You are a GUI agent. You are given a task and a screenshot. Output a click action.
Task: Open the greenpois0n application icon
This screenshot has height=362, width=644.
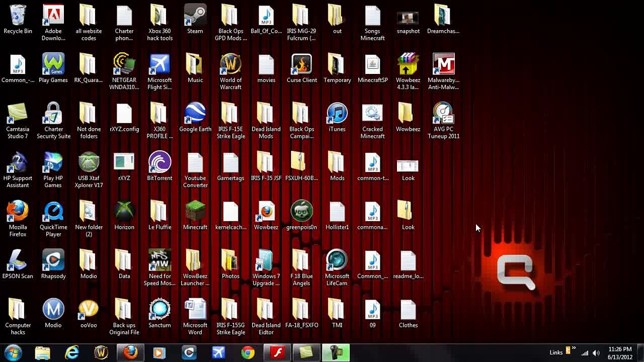[x=302, y=216]
